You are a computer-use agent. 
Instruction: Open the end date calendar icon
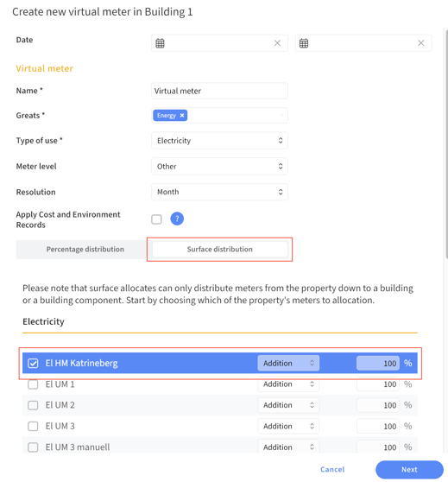[304, 43]
